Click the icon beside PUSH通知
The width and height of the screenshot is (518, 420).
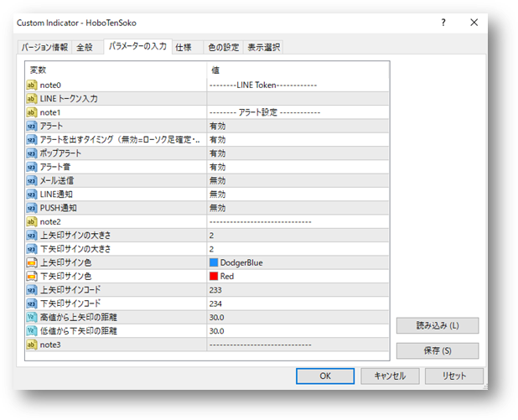[x=31, y=208]
